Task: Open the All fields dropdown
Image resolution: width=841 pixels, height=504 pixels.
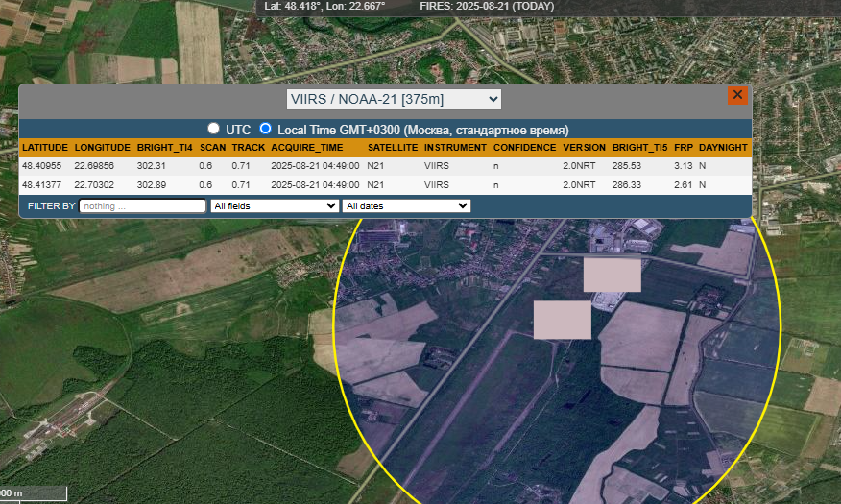Action: pos(274,205)
